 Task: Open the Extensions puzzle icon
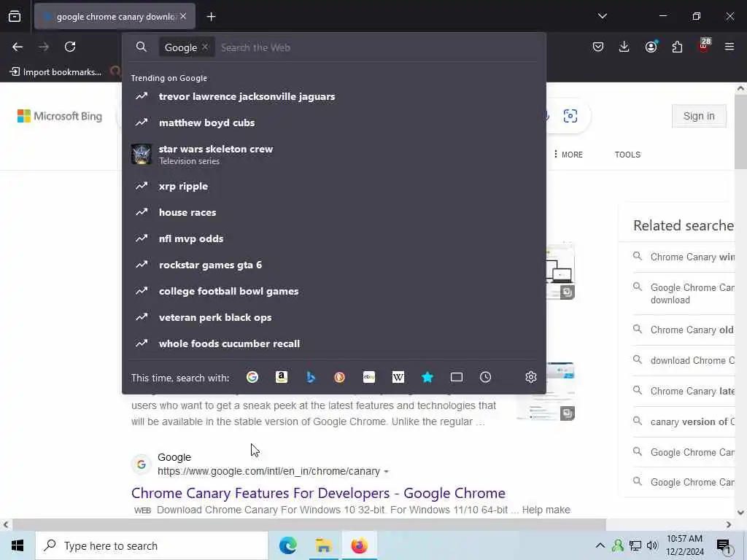click(677, 47)
